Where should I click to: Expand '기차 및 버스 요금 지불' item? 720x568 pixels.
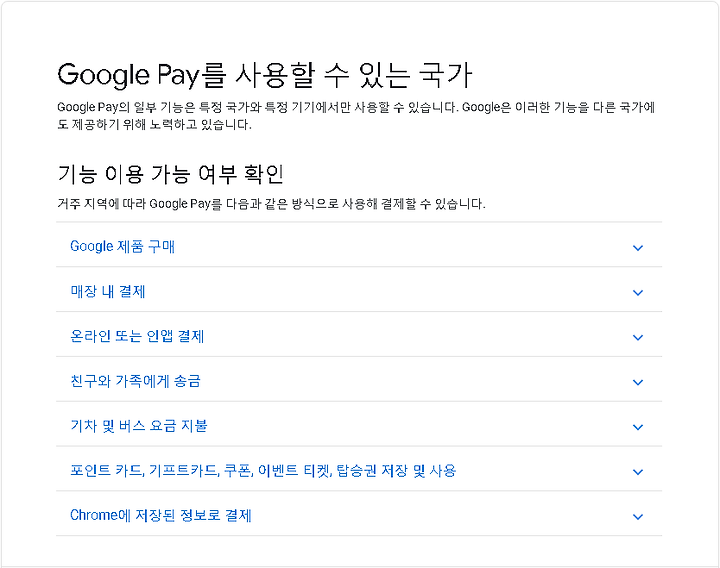pyautogui.click(x=359, y=424)
